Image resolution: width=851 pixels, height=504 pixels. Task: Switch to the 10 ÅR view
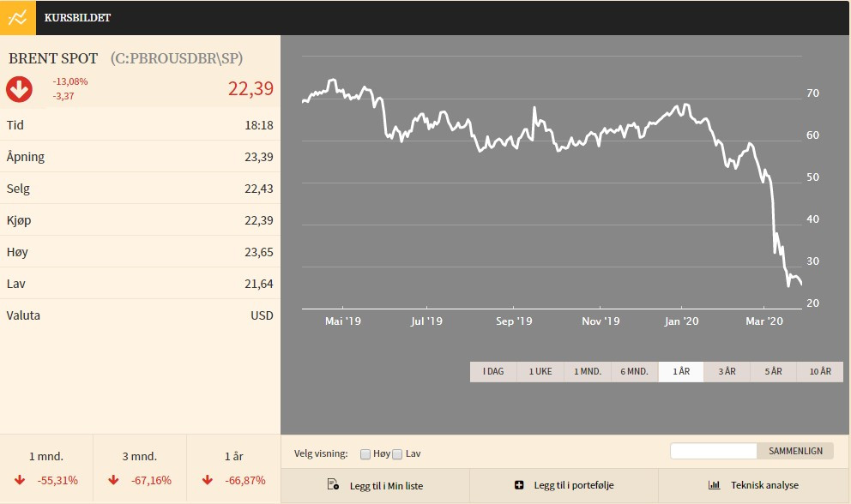pos(820,371)
